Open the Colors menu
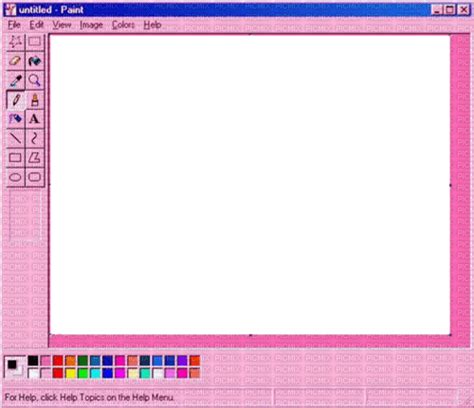This screenshot has width=474, height=408. tap(123, 25)
